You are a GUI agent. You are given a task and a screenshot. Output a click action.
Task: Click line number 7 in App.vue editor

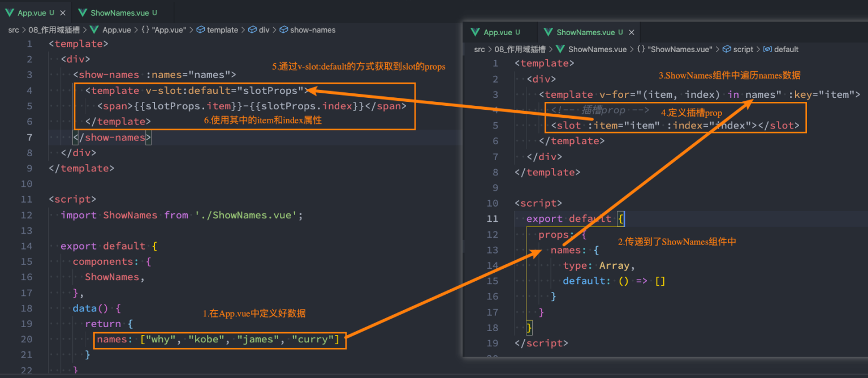[29, 137]
